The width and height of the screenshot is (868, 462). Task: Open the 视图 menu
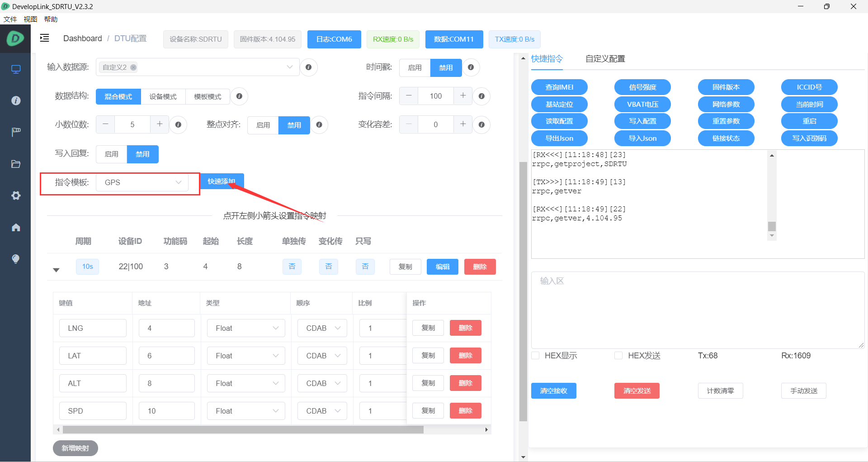31,19
